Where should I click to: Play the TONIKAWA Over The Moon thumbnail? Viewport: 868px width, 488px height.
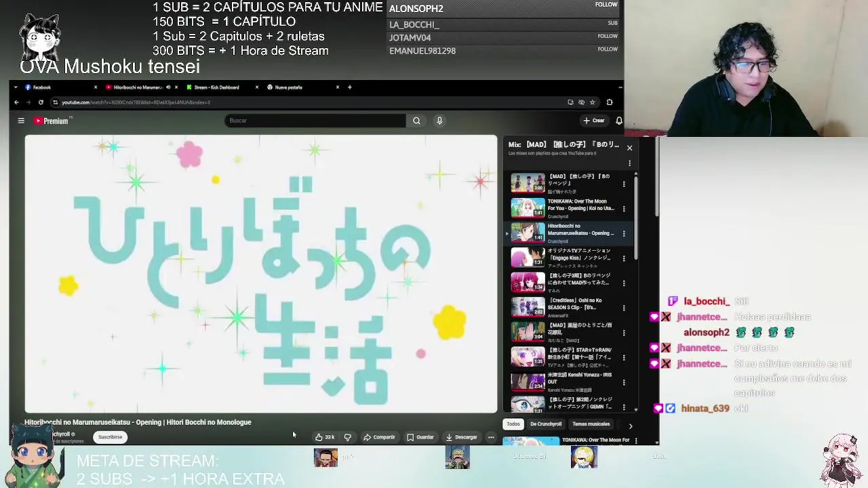click(528, 208)
